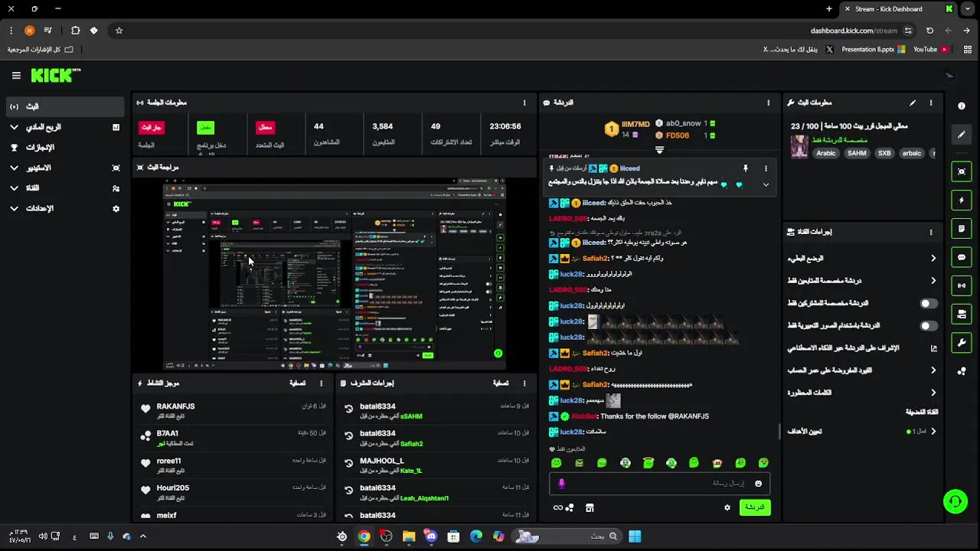Click the shop icon below chat

click(590, 507)
